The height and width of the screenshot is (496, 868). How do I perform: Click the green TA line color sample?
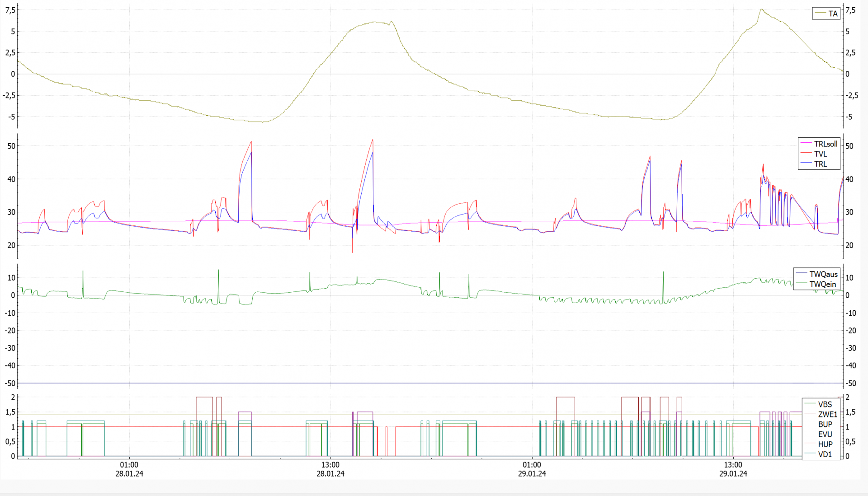click(820, 14)
